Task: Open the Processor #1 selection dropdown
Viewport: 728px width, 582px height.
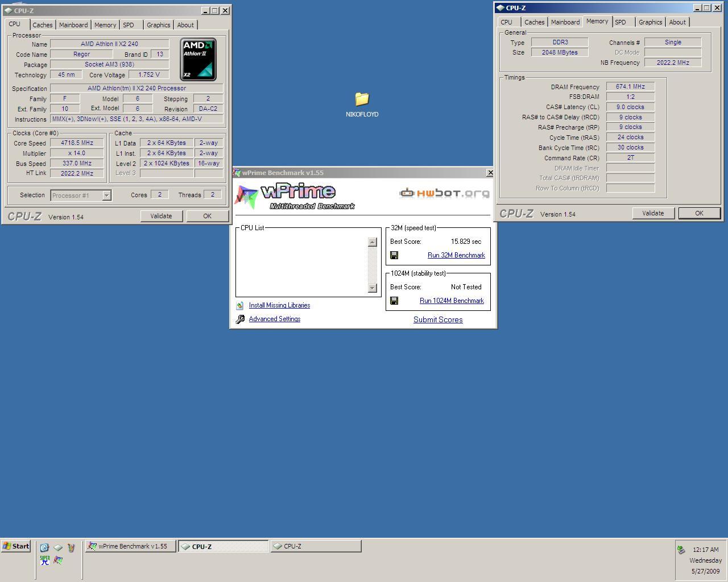Action: click(106, 195)
